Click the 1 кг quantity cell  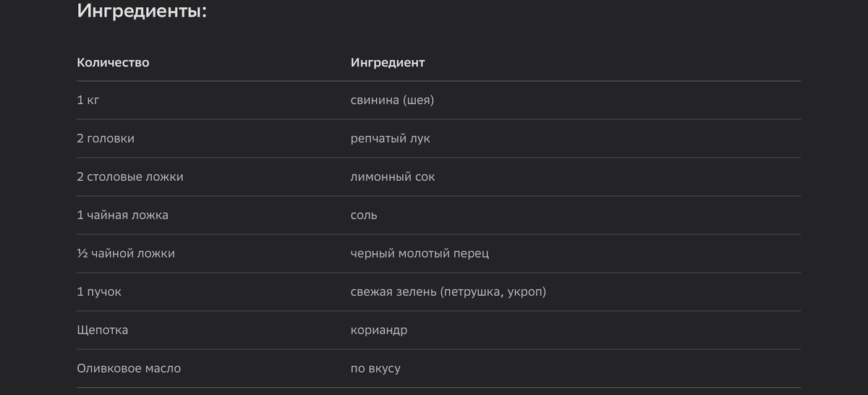(88, 101)
